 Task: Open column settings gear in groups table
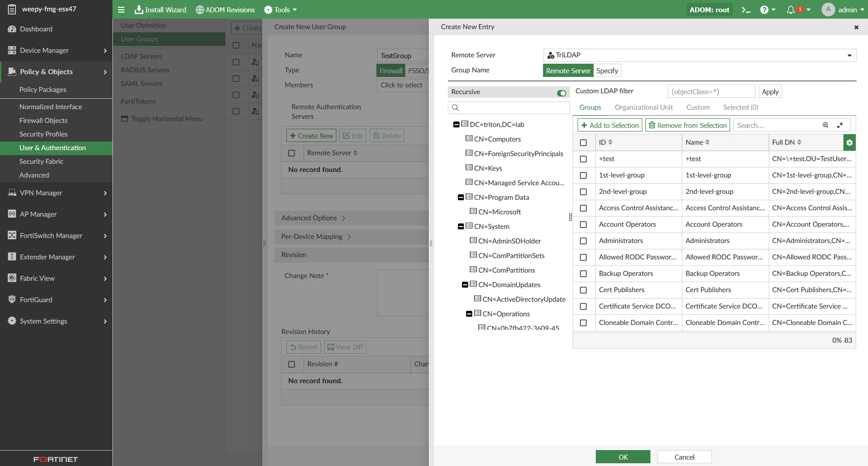(x=849, y=142)
